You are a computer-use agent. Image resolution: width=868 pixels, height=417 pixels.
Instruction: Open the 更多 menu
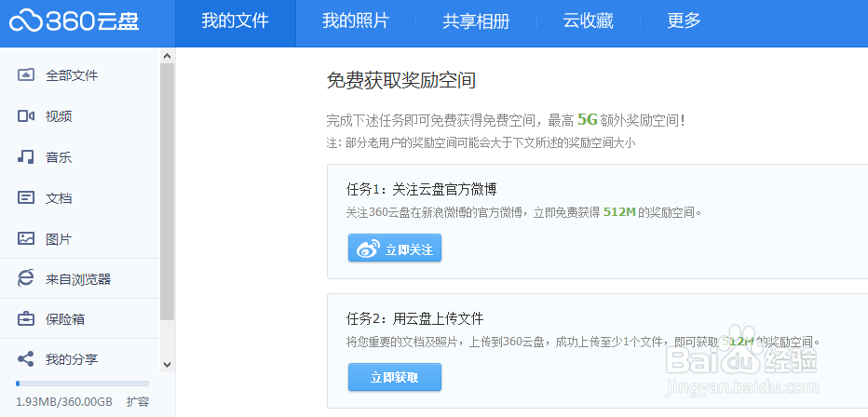pyautogui.click(x=685, y=21)
